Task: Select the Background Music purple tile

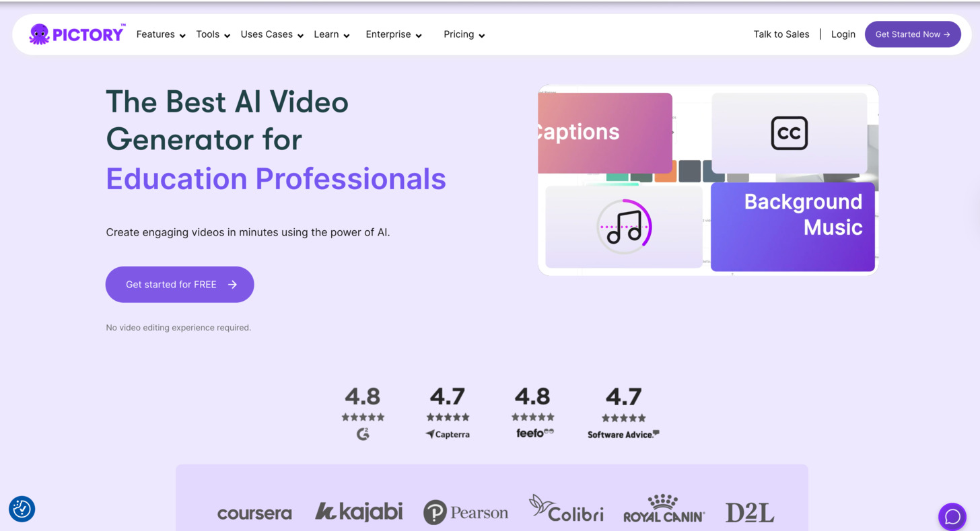Action: click(793, 227)
